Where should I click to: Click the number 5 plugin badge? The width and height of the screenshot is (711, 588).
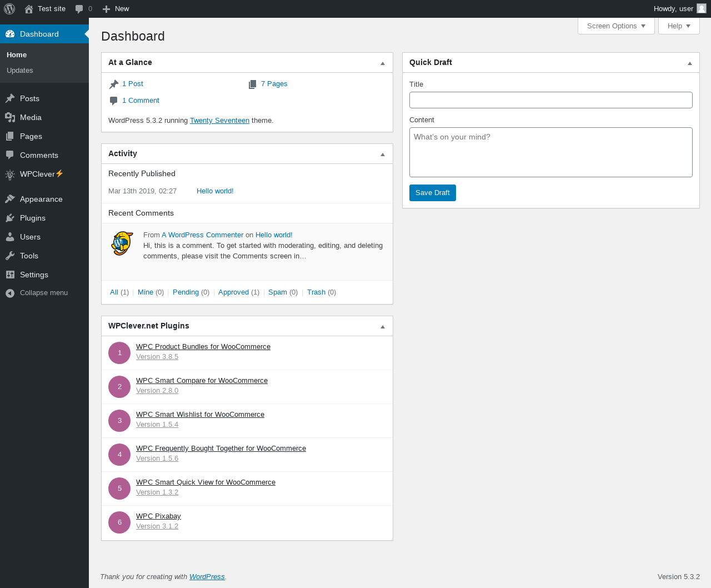pos(119,489)
